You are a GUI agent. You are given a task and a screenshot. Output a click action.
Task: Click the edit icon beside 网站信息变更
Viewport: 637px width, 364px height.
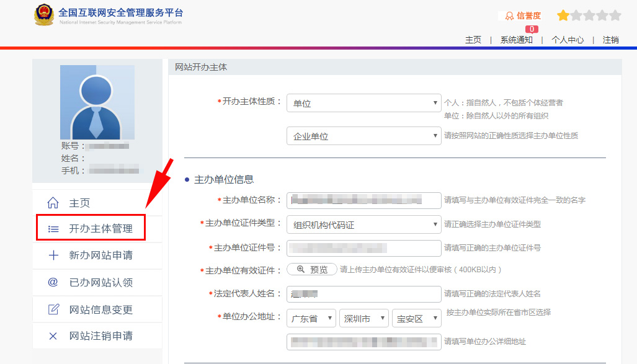point(53,309)
